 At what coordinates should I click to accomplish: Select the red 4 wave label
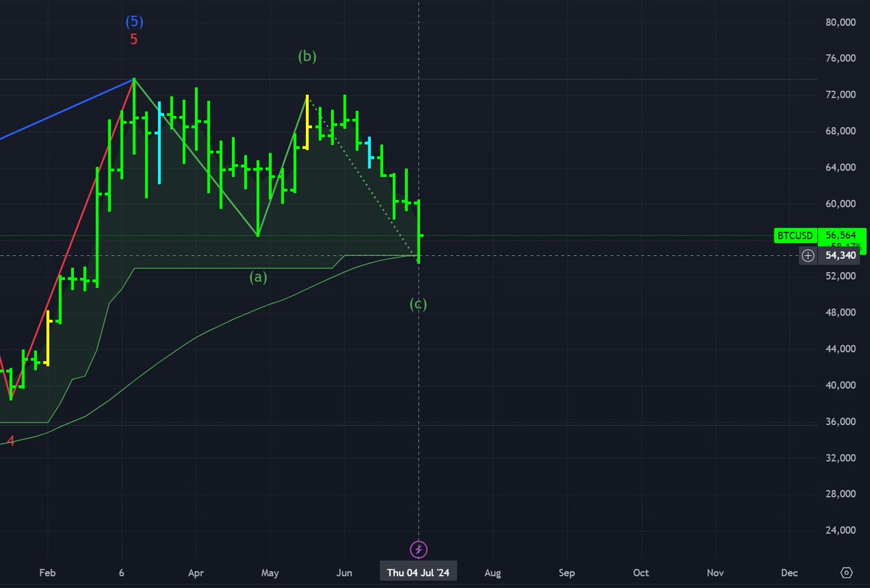(x=11, y=441)
